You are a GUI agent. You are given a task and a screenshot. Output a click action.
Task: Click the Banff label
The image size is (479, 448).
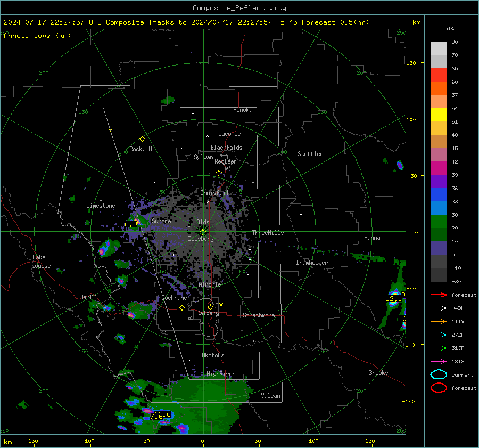point(88,297)
